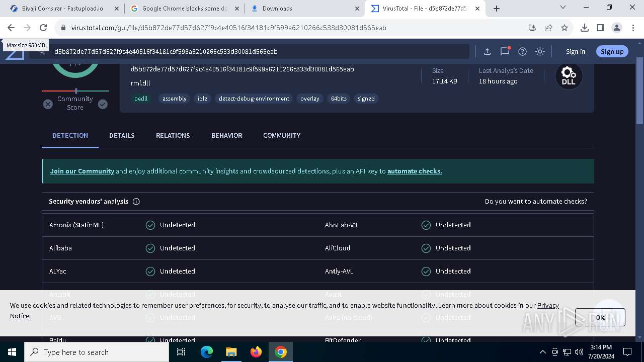Open the VirusTotal upload file icon
This screenshot has width=644, height=362.
coord(487,51)
